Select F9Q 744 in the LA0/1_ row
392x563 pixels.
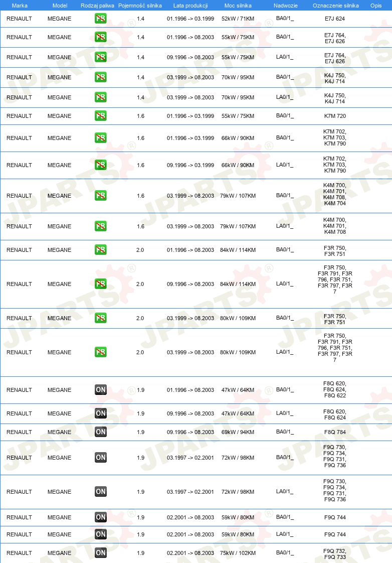[x=335, y=534]
